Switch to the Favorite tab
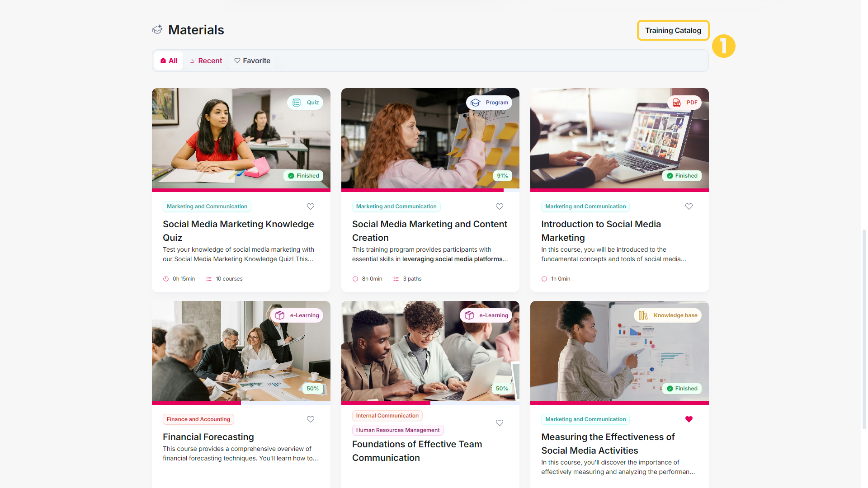 pyautogui.click(x=252, y=61)
